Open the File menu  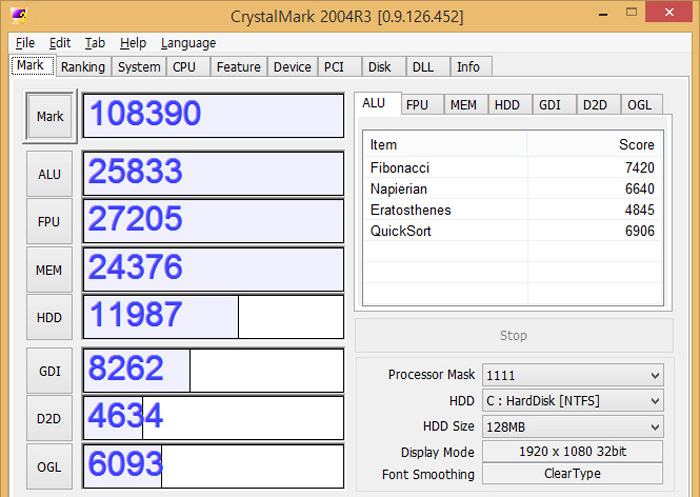pyautogui.click(x=25, y=43)
